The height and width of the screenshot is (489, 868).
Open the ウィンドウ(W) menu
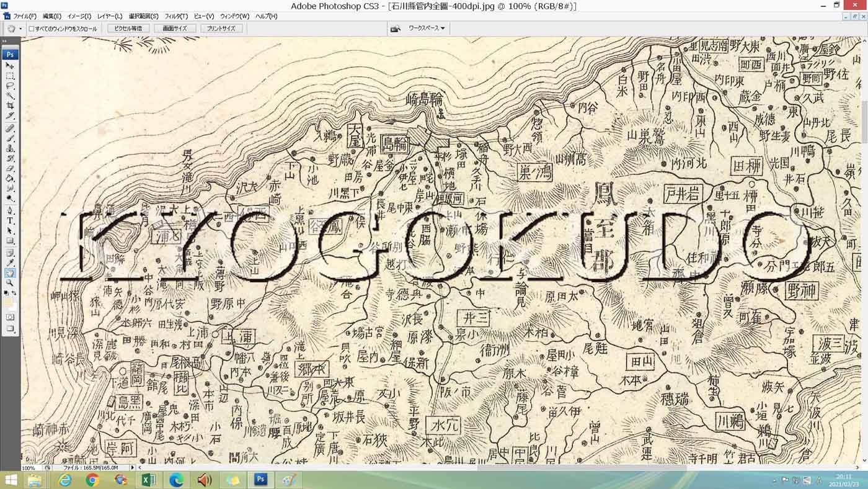pyautogui.click(x=234, y=16)
